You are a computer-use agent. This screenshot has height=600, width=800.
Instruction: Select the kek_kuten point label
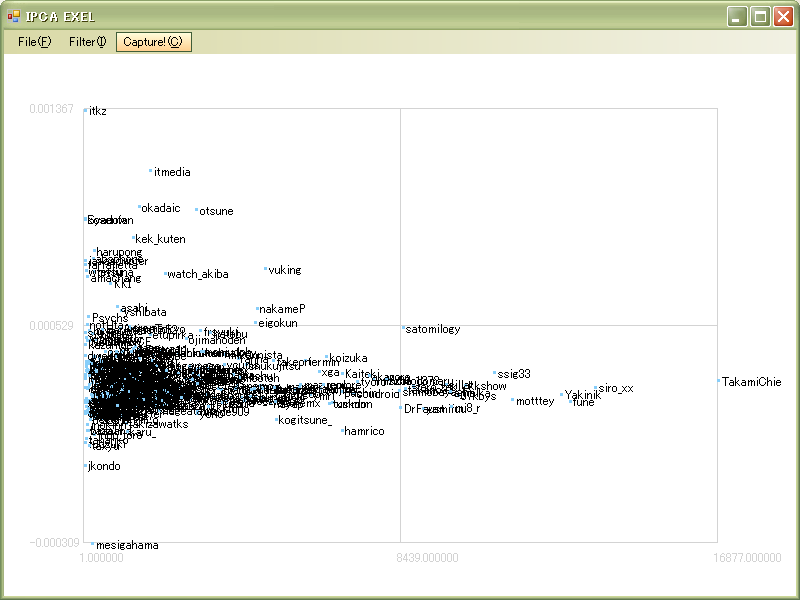pyautogui.click(x=160, y=239)
